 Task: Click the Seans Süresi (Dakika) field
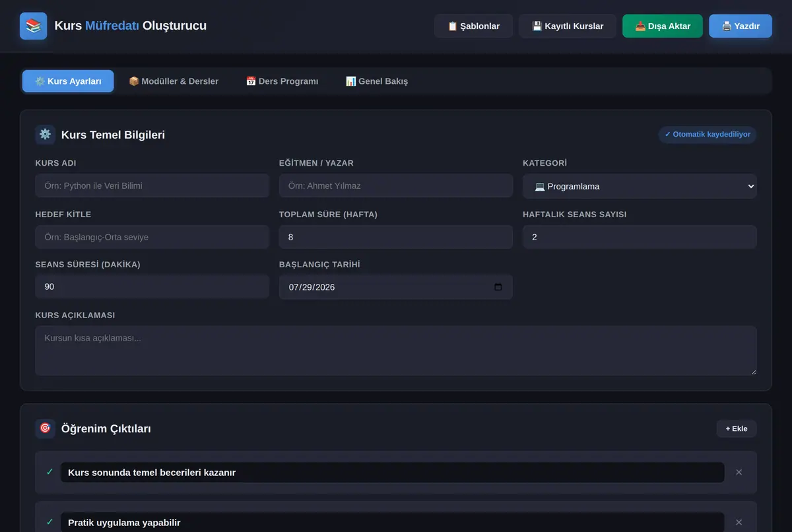coord(152,287)
